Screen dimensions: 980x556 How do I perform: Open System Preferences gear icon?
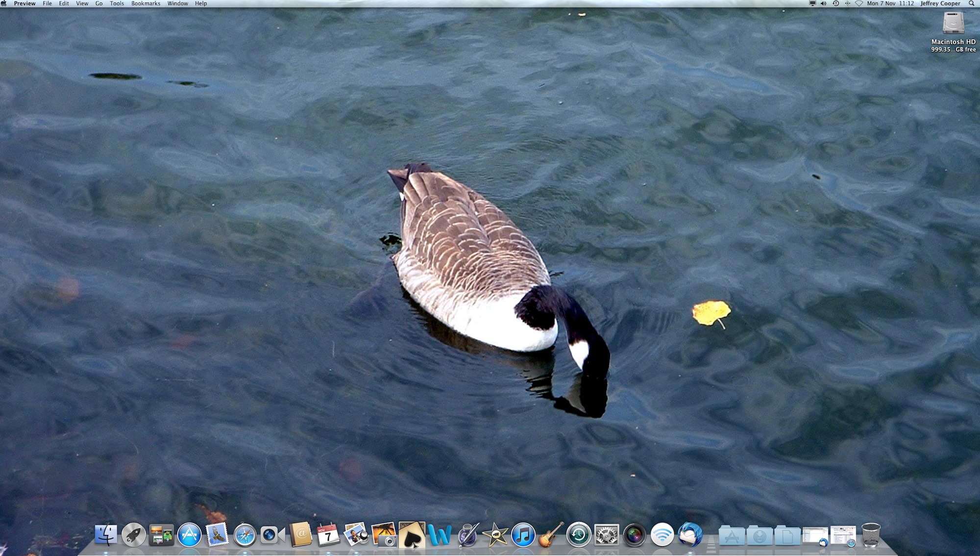[606, 535]
